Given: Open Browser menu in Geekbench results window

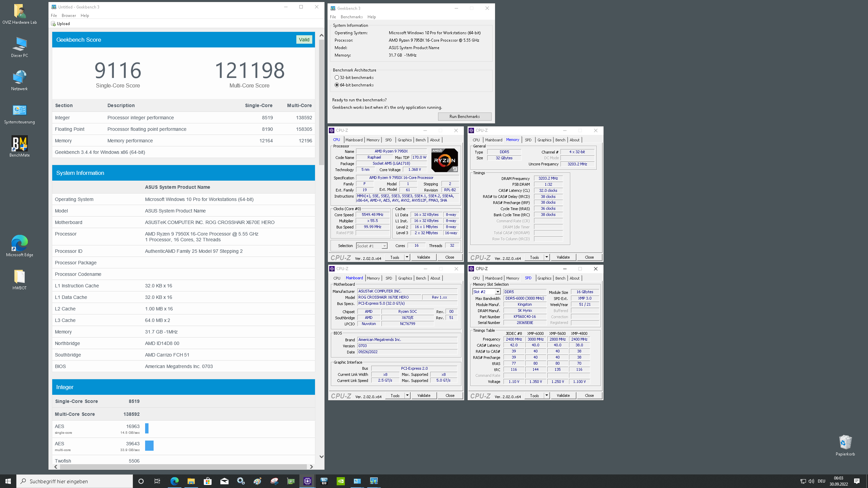Looking at the screenshot, I should tap(69, 16).
